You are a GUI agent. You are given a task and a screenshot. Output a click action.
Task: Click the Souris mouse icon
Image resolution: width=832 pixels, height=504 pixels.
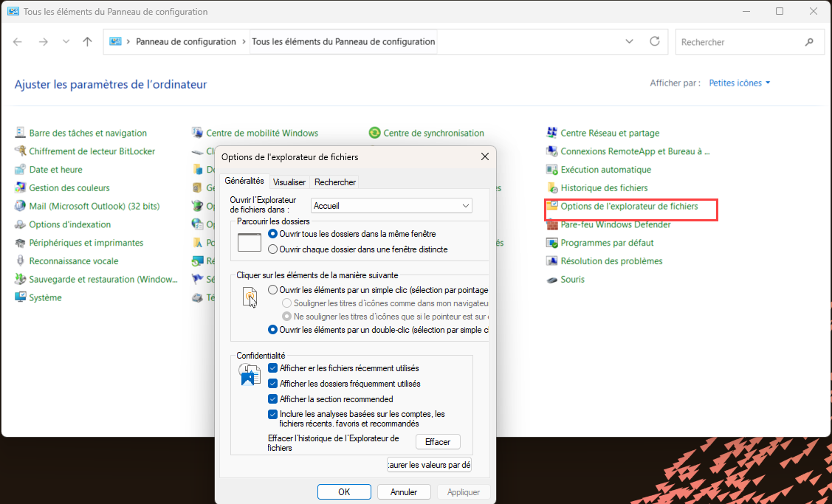(552, 280)
